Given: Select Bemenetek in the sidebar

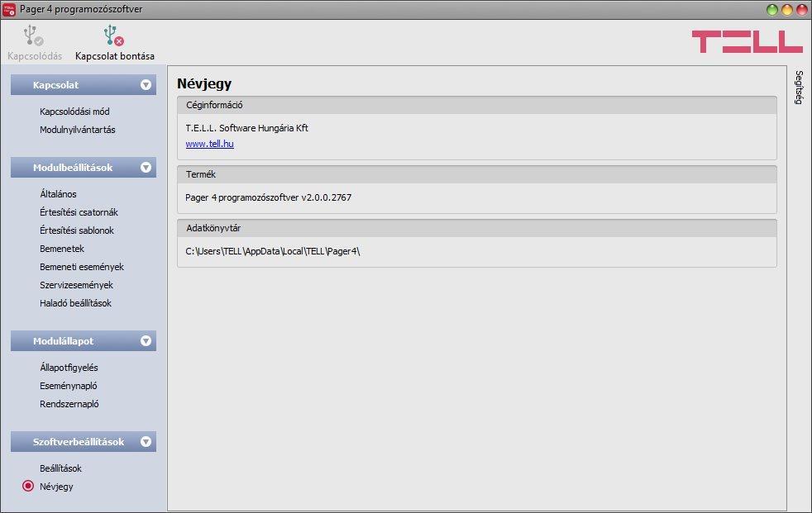Looking at the screenshot, I should [62, 249].
